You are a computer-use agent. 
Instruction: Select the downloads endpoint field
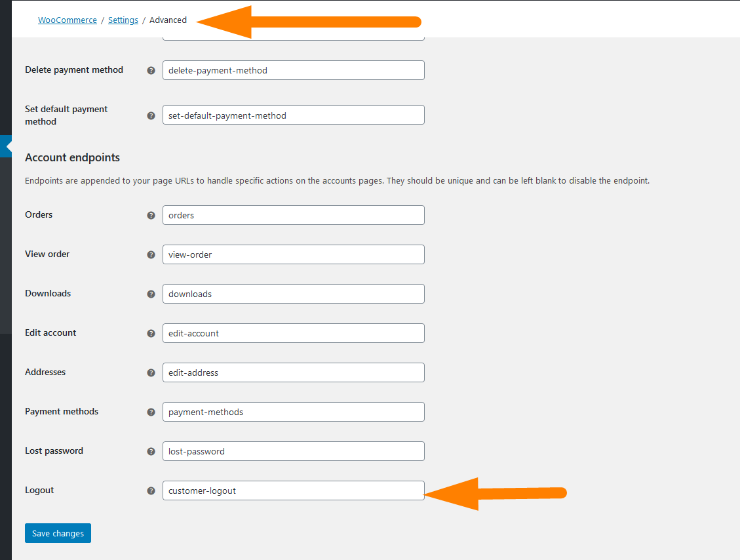294,294
